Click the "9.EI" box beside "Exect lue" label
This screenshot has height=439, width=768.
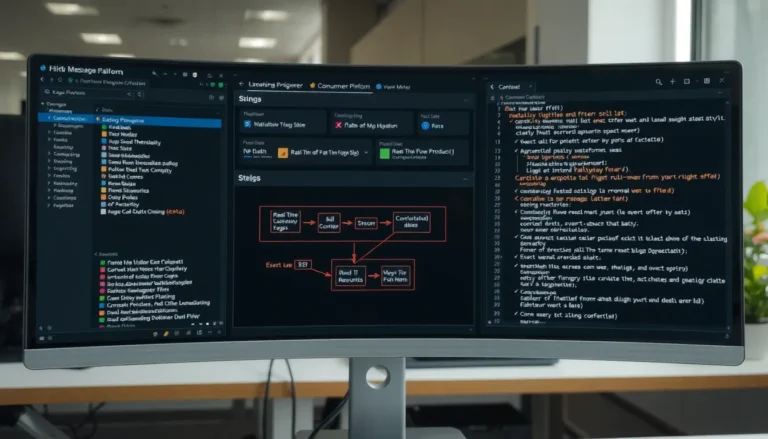[303, 265]
